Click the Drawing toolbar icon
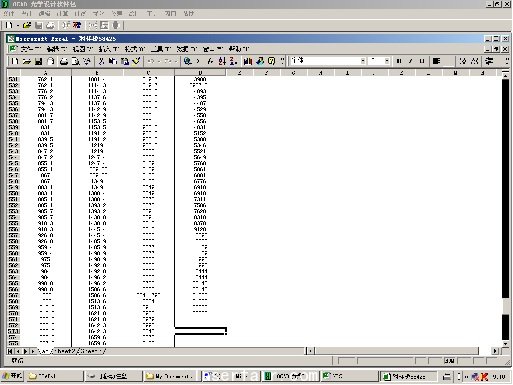The width and height of the screenshot is (513, 385). point(260,61)
